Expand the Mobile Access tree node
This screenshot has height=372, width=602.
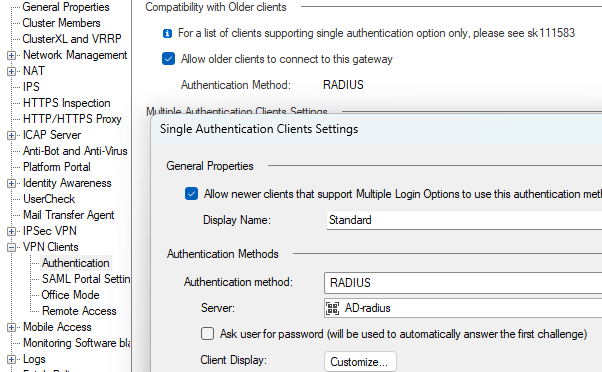(12, 327)
